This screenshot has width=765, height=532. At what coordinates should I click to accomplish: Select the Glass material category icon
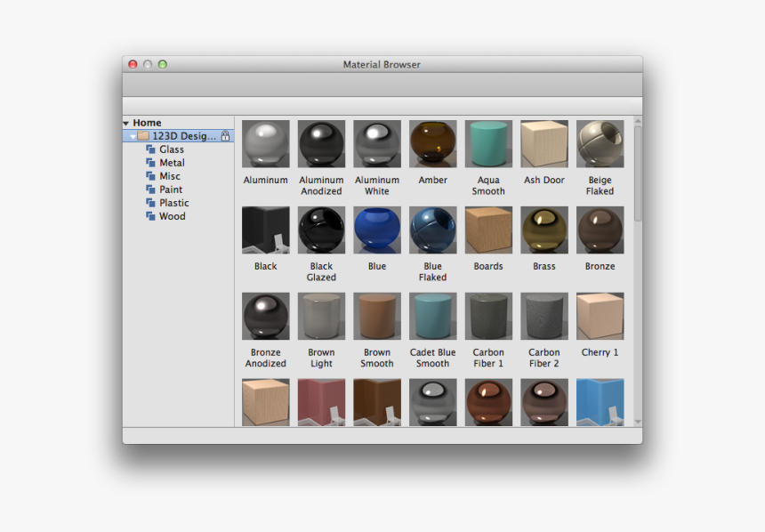coord(149,149)
